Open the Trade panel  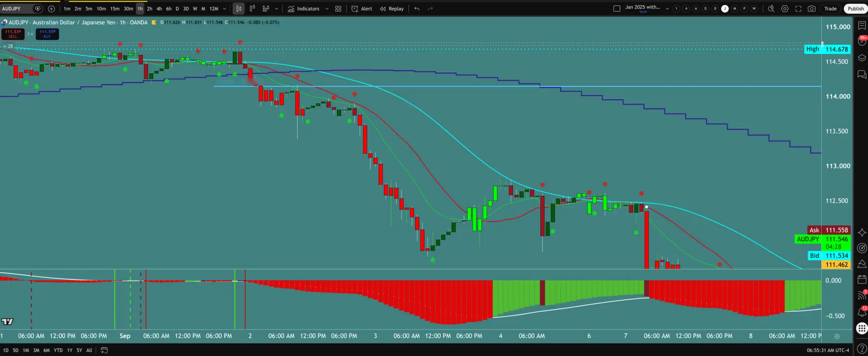pyautogui.click(x=830, y=9)
